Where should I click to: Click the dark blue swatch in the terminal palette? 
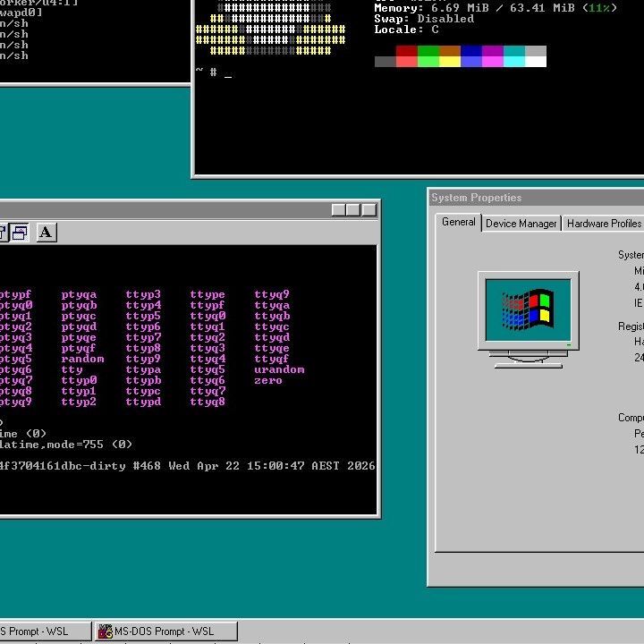471,51
